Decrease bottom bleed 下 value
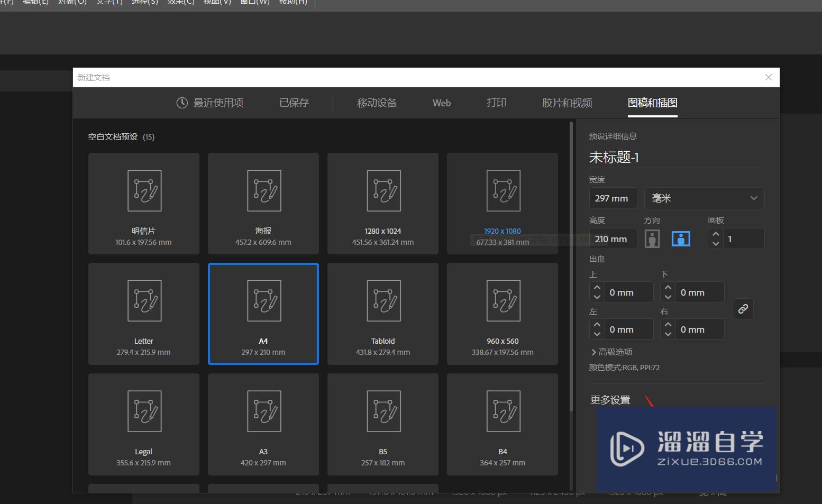The width and height of the screenshot is (822, 504). click(668, 297)
